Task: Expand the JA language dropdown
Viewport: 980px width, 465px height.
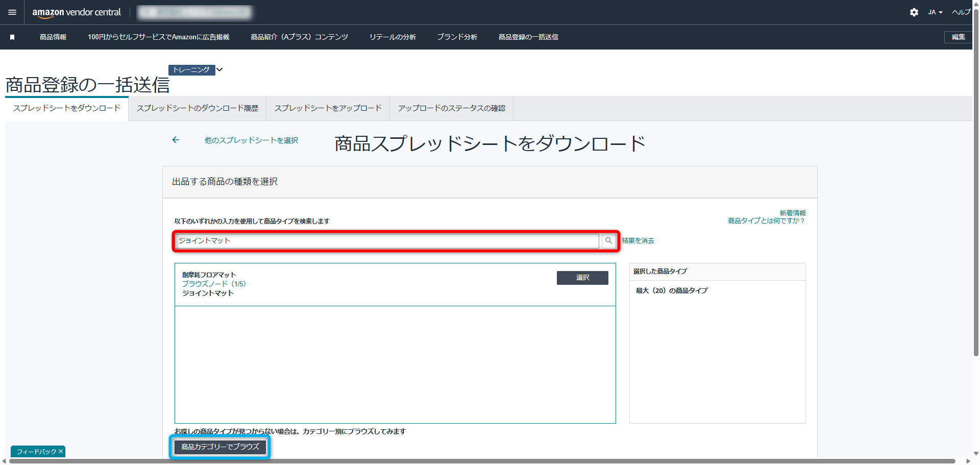Action: [935, 12]
